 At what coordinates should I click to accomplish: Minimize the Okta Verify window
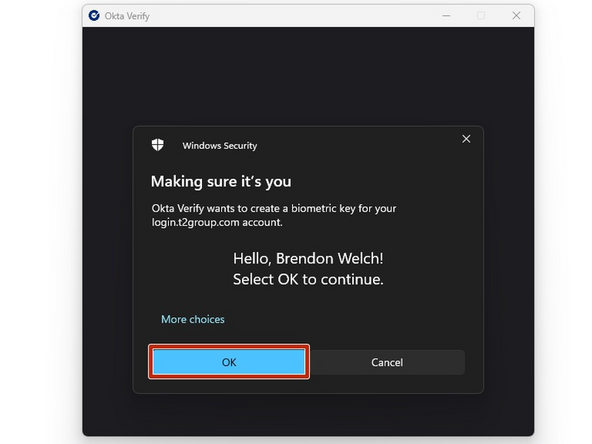[x=446, y=15]
